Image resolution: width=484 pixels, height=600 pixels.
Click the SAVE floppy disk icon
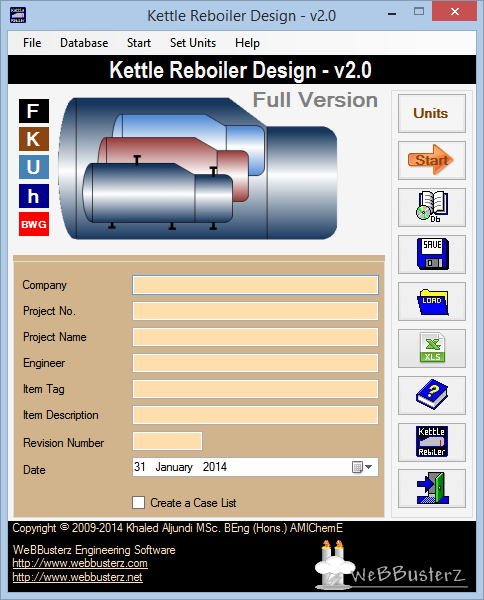coord(432,254)
